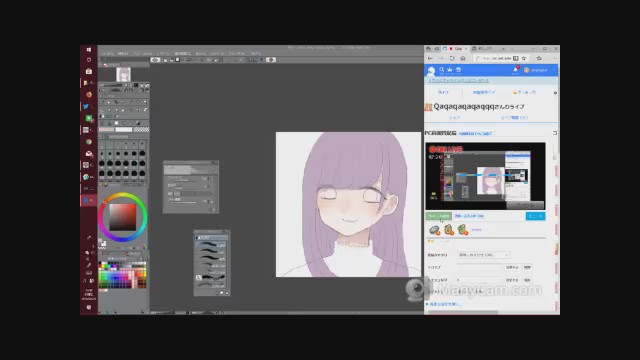Click the canvas thumbnail in the navigator panel
The height and width of the screenshot is (360, 640).
(x=123, y=74)
